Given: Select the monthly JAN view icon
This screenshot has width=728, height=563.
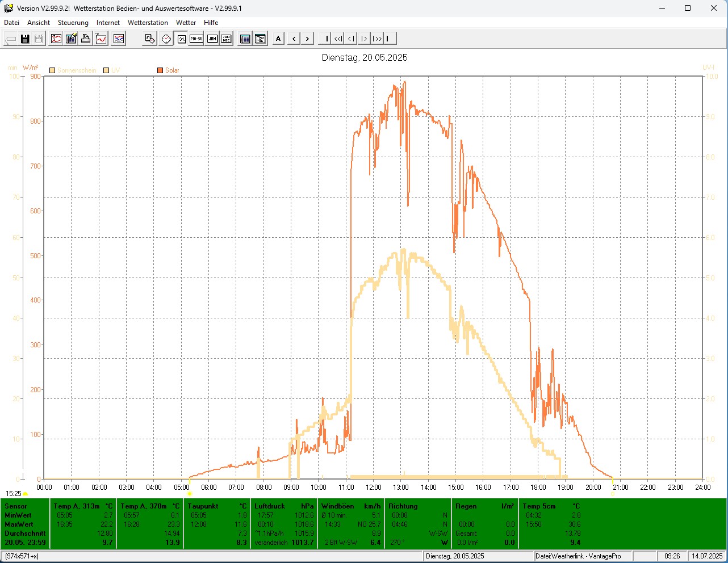Looking at the screenshot, I should [212, 39].
